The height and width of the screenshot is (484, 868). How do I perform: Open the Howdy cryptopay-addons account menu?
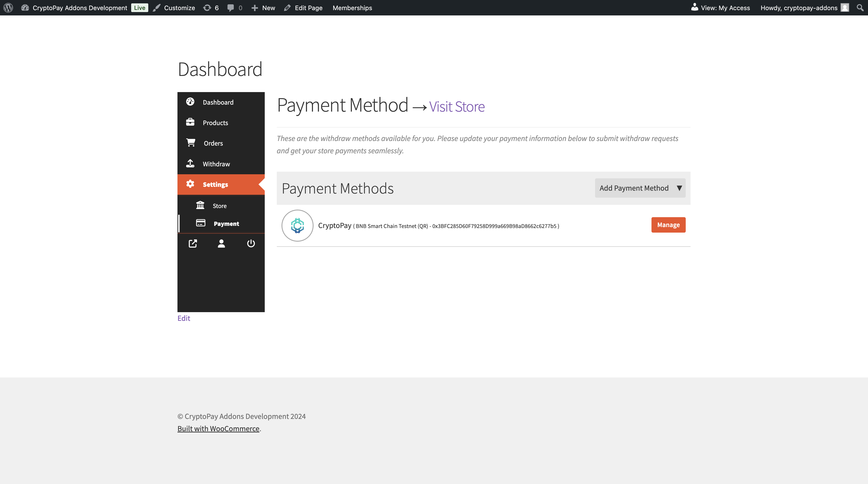pos(799,8)
